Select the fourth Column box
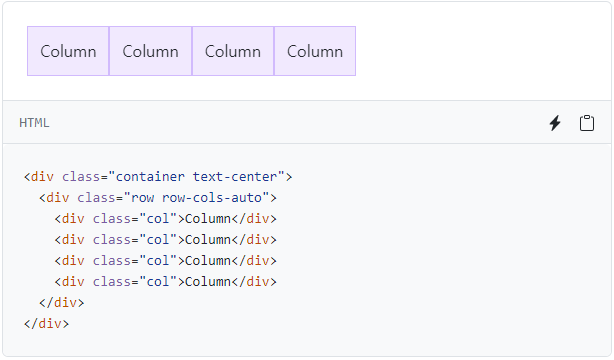Image resolution: width=614 pixels, height=360 pixels. 315,51
